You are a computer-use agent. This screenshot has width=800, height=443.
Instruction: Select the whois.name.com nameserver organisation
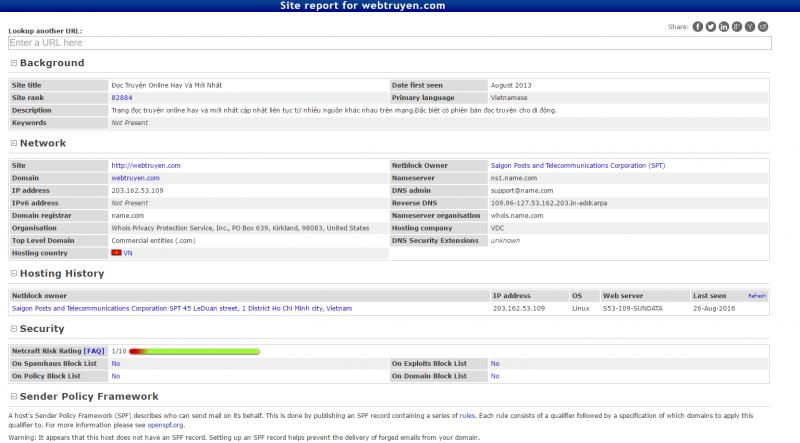[517, 215]
